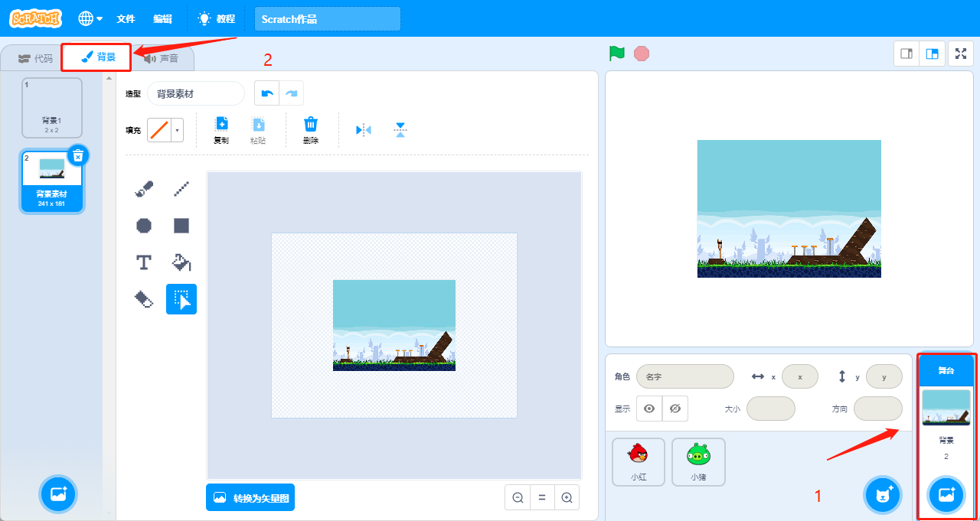The image size is (980, 521).
Task: Switch to the 代码 tab
Action: pos(35,58)
